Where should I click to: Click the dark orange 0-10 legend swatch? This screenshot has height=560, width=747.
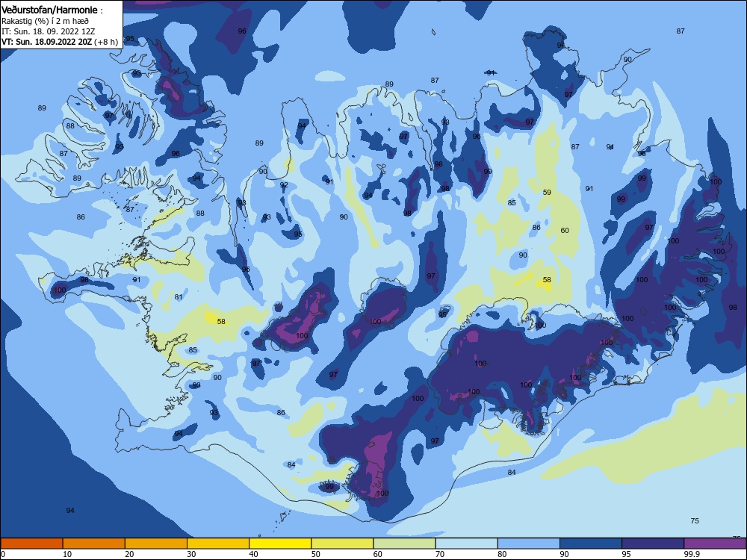[x=31, y=544]
